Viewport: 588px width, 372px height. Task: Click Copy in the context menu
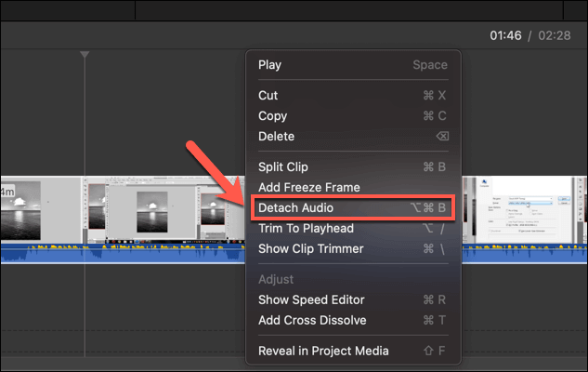pyautogui.click(x=272, y=115)
